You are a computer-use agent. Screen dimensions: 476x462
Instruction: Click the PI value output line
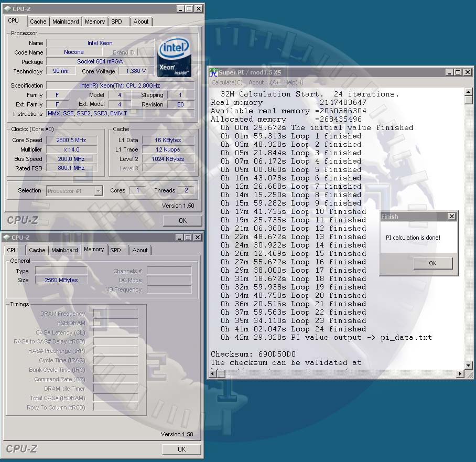coord(327,338)
